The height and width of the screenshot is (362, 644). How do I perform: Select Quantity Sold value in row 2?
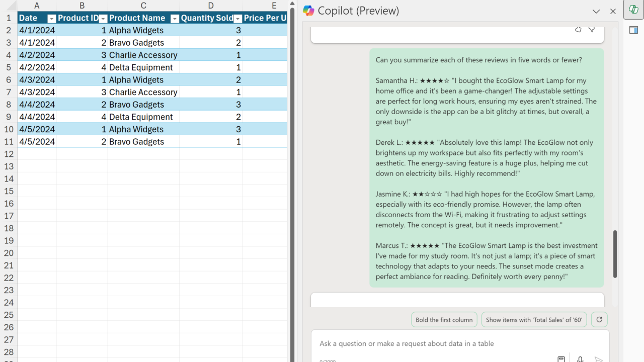point(211,30)
